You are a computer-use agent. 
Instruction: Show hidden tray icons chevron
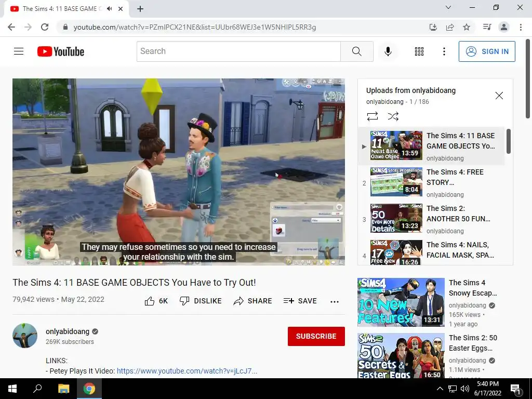pyautogui.click(x=440, y=389)
